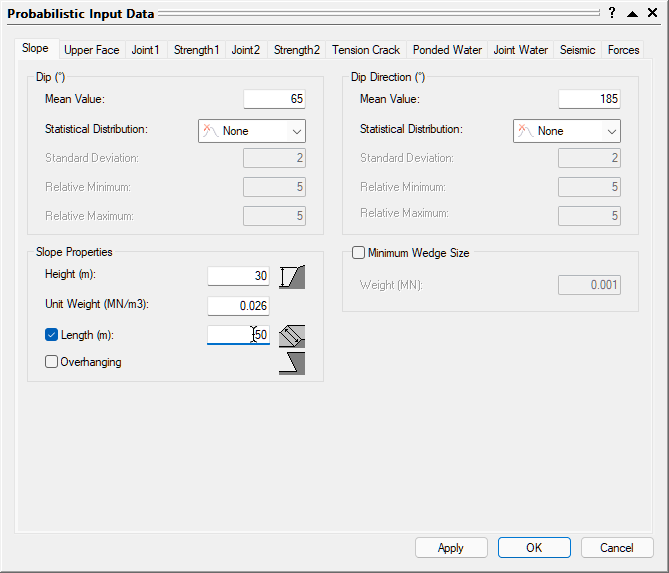669x573 pixels.
Task: Open the Tension Crack tab
Action: coord(366,50)
